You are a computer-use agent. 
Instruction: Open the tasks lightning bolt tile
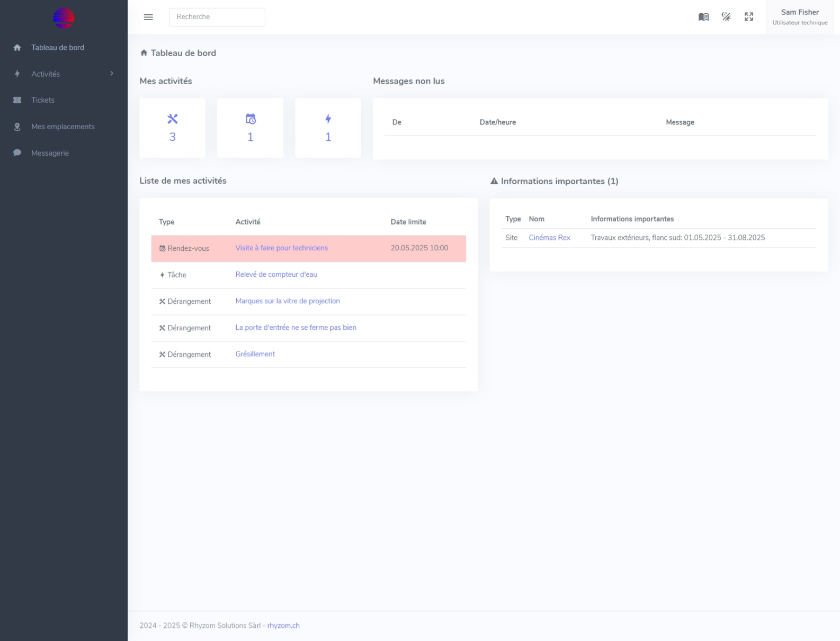328,128
